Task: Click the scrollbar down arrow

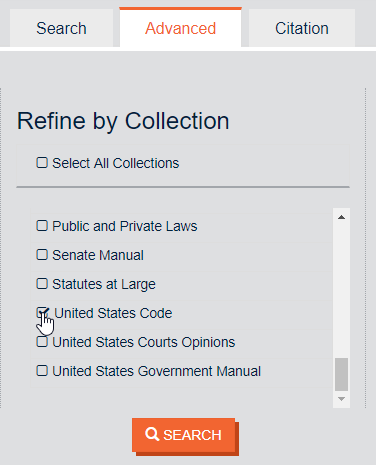Action: click(x=341, y=399)
